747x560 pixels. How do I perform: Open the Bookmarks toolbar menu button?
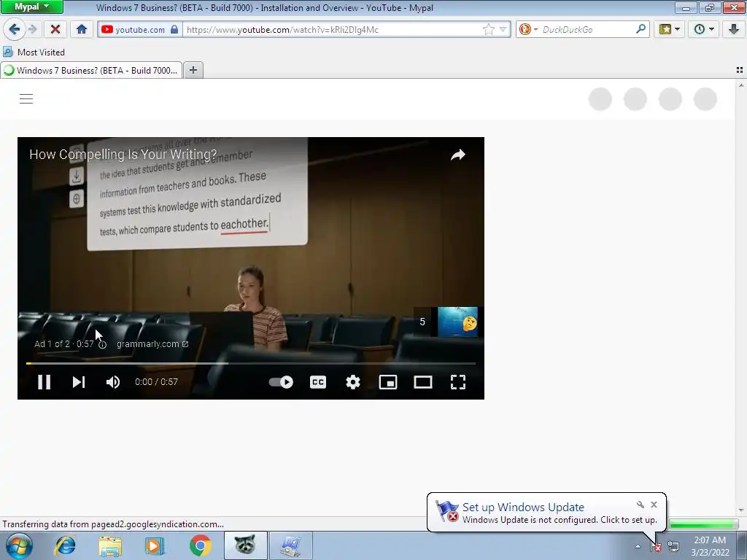point(670,29)
